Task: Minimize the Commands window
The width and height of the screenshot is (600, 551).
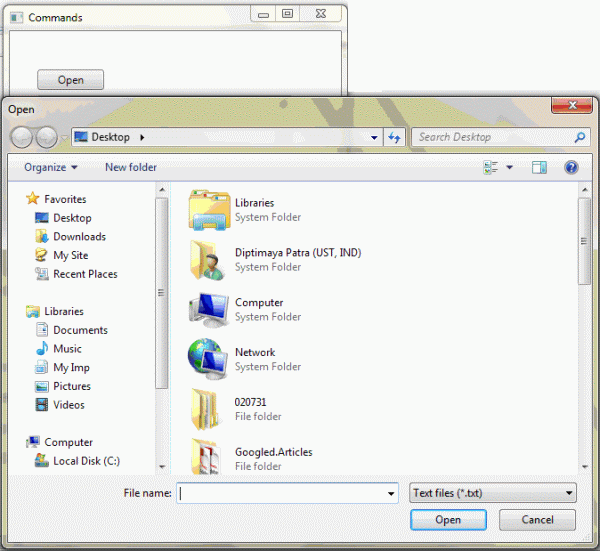Action: point(263,14)
